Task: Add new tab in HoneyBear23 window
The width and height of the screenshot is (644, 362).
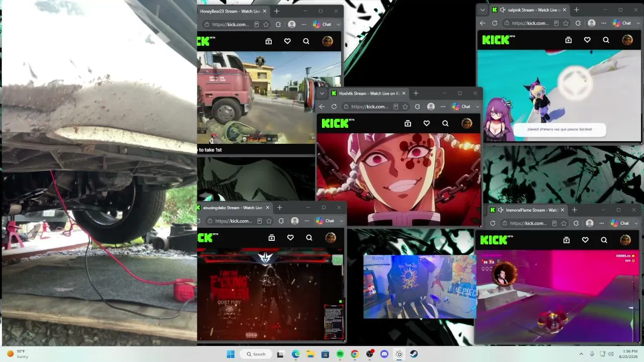Action: pyautogui.click(x=276, y=11)
